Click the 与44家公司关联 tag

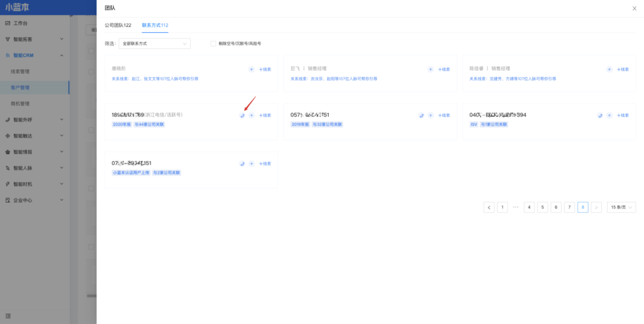tap(146, 125)
